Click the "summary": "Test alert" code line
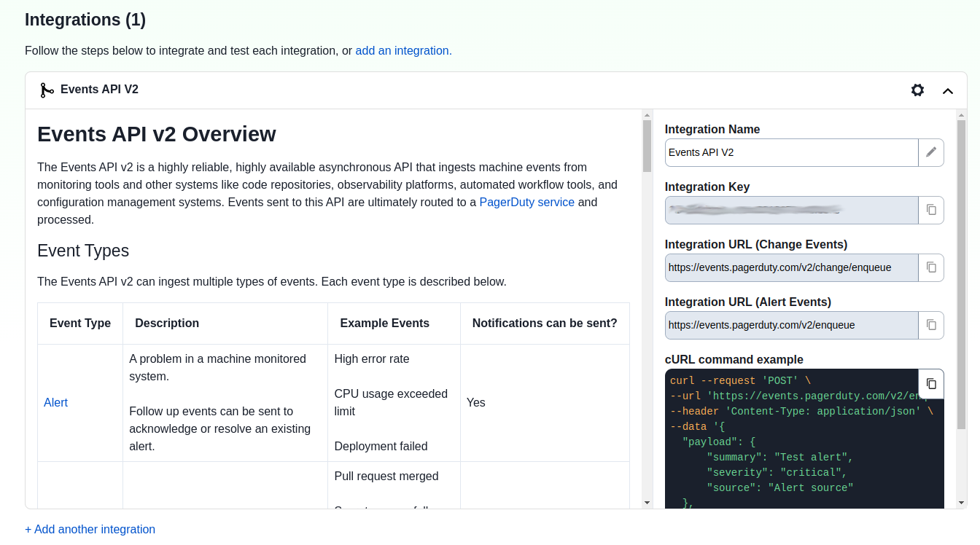 (x=779, y=457)
